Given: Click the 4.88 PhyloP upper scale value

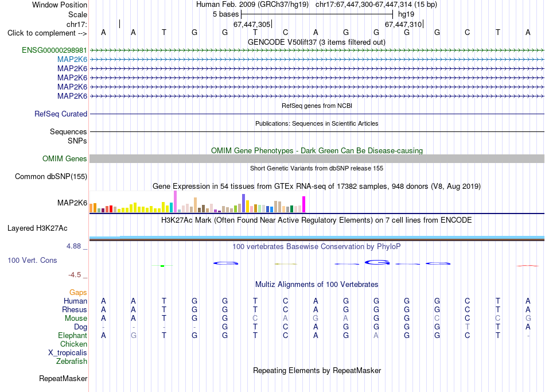Looking at the screenshot, I should click(x=74, y=246).
